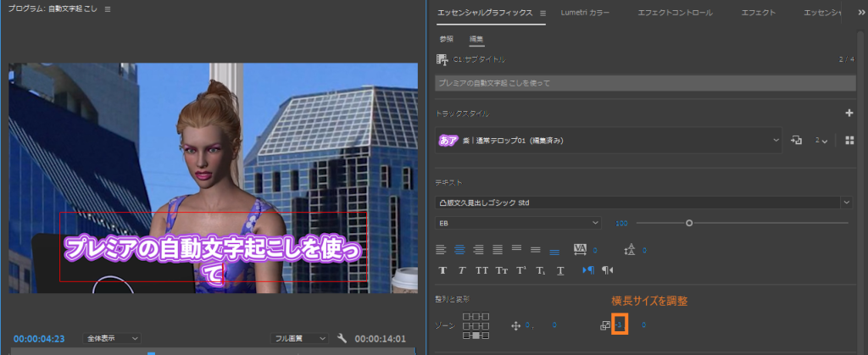Click the current timecode 00:00:04:23
Screen dimensions: 868x355
point(39,338)
